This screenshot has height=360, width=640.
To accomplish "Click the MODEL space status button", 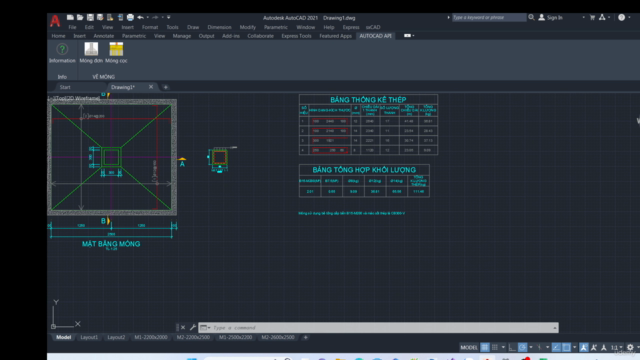I will point(469,347).
